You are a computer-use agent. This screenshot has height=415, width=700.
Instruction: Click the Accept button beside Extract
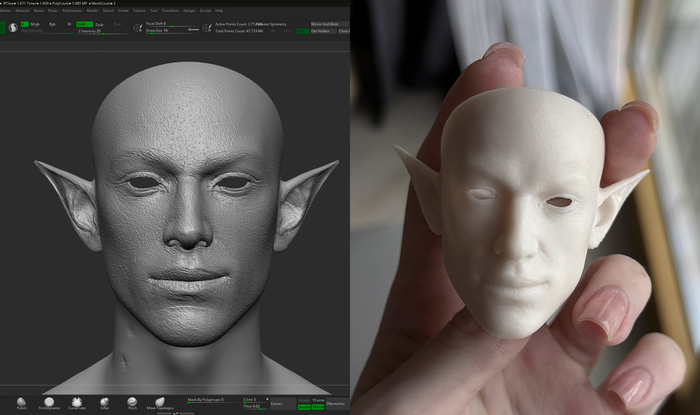tap(304, 400)
